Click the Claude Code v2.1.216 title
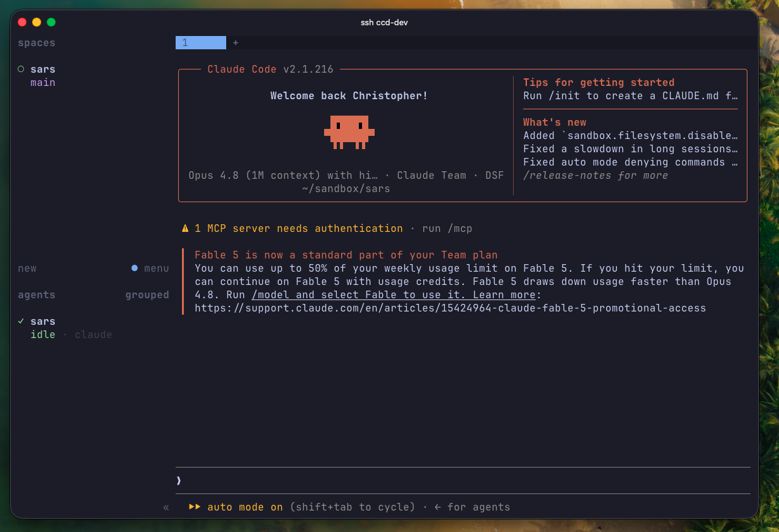 pyautogui.click(x=270, y=70)
